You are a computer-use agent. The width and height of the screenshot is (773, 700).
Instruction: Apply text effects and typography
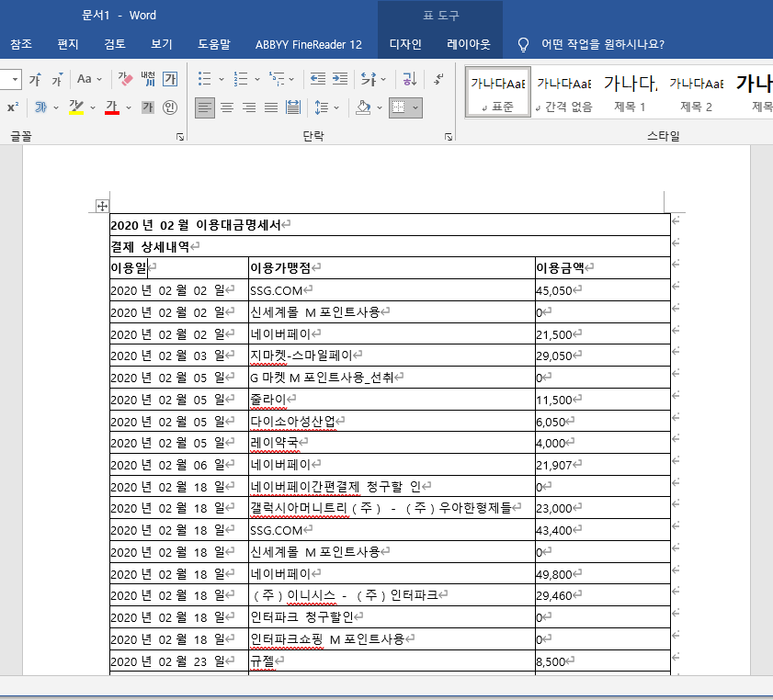(40, 107)
